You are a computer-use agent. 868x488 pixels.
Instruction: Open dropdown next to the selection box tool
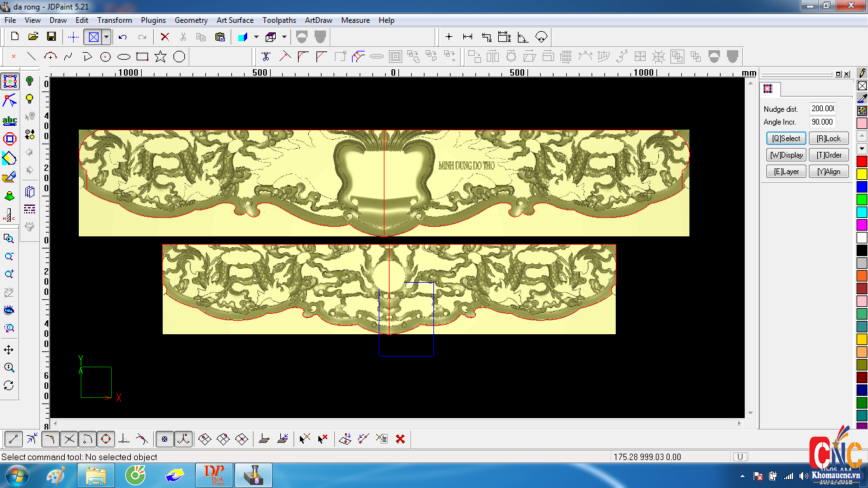pyautogui.click(x=106, y=37)
